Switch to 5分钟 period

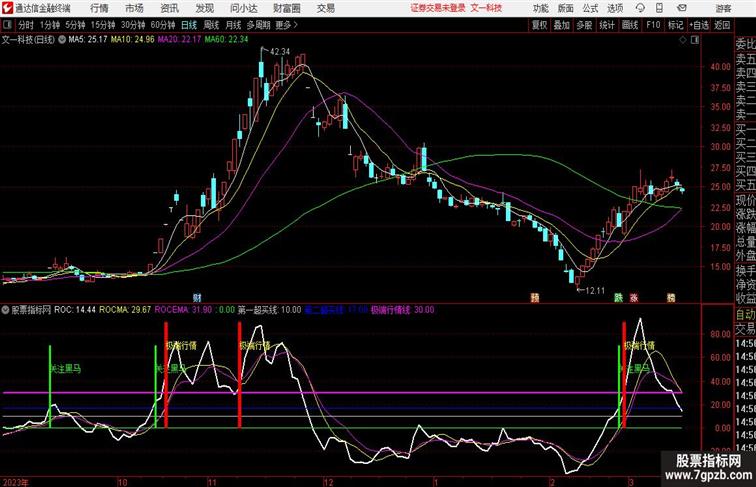pyautogui.click(x=75, y=25)
